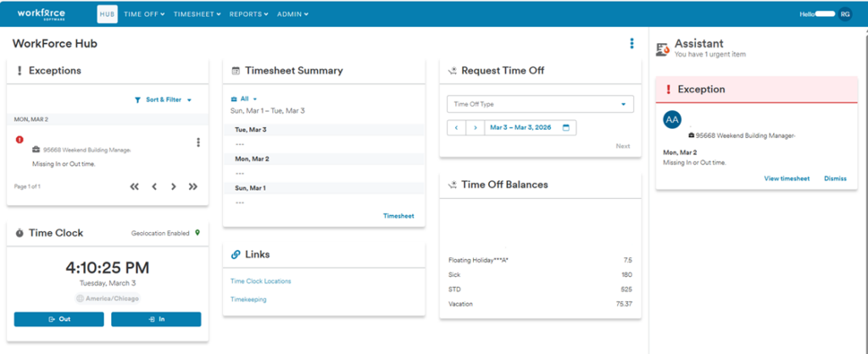Open the WorkForce Hub three-dot options menu
The width and height of the screenshot is (868, 354).
[632, 44]
